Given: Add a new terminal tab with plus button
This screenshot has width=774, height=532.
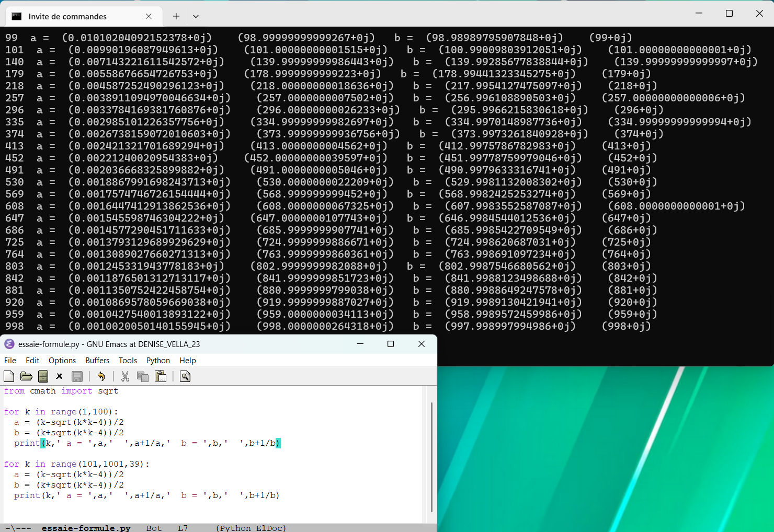Looking at the screenshot, I should click(x=176, y=16).
